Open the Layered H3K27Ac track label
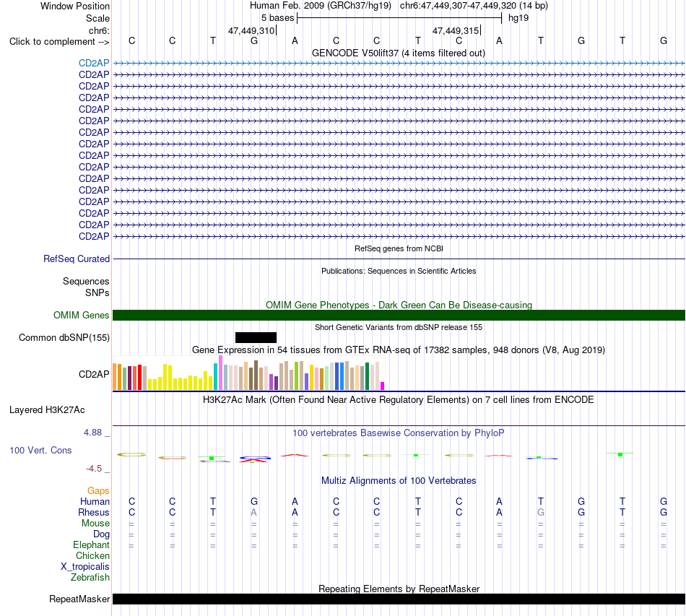The image size is (686, 616). click(x=47, y=410)
